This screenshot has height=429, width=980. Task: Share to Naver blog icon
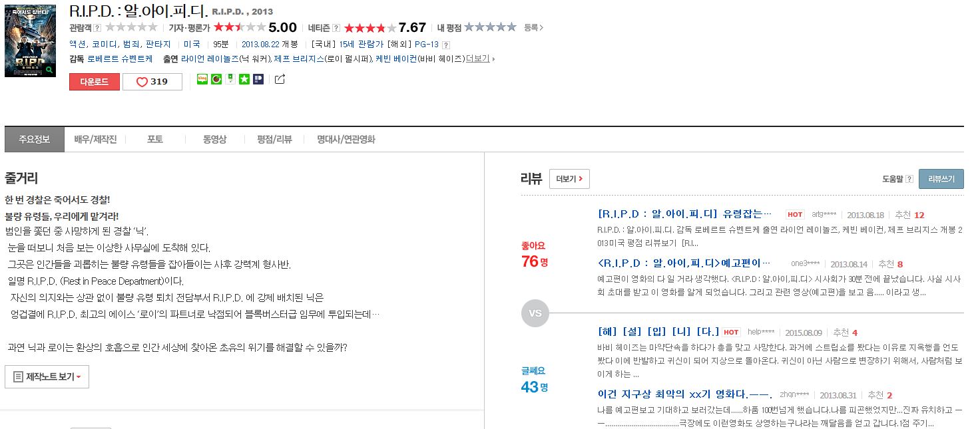(202, 79)
